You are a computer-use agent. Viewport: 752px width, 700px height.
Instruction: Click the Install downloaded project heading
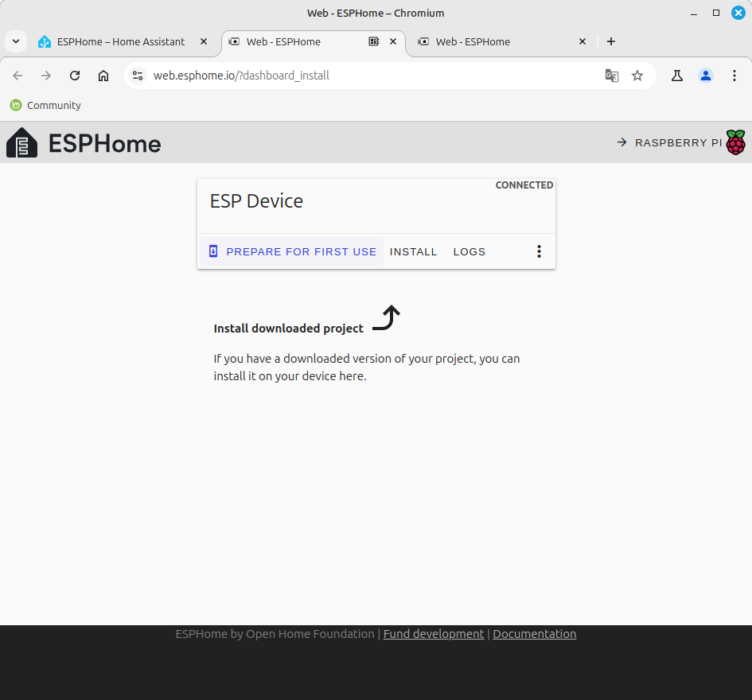(288, 329)
